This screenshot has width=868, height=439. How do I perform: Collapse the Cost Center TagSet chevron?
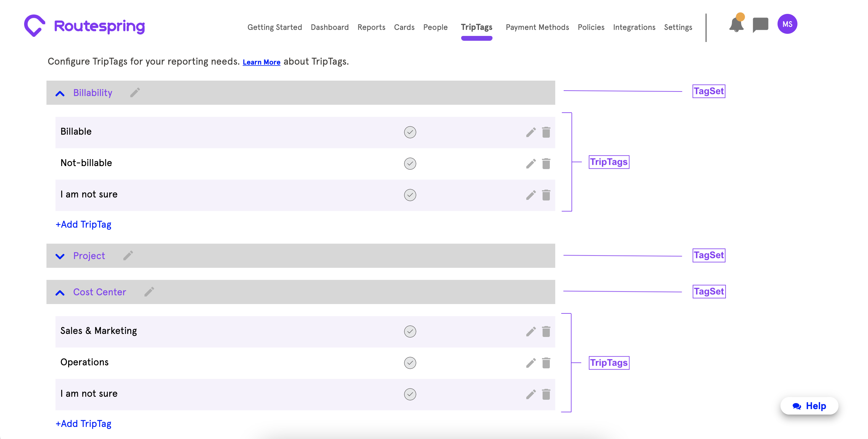[x=60, y=293]
